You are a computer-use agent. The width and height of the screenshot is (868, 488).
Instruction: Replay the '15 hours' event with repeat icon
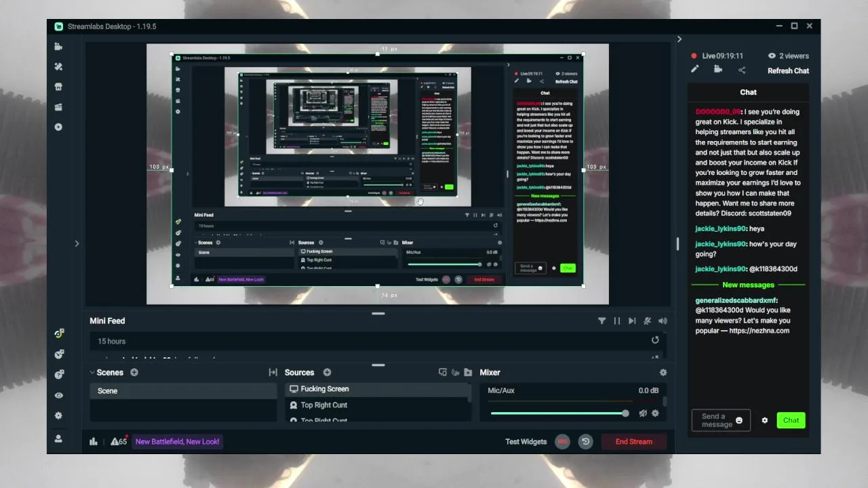pyautogui.click(x=655, y=340)
